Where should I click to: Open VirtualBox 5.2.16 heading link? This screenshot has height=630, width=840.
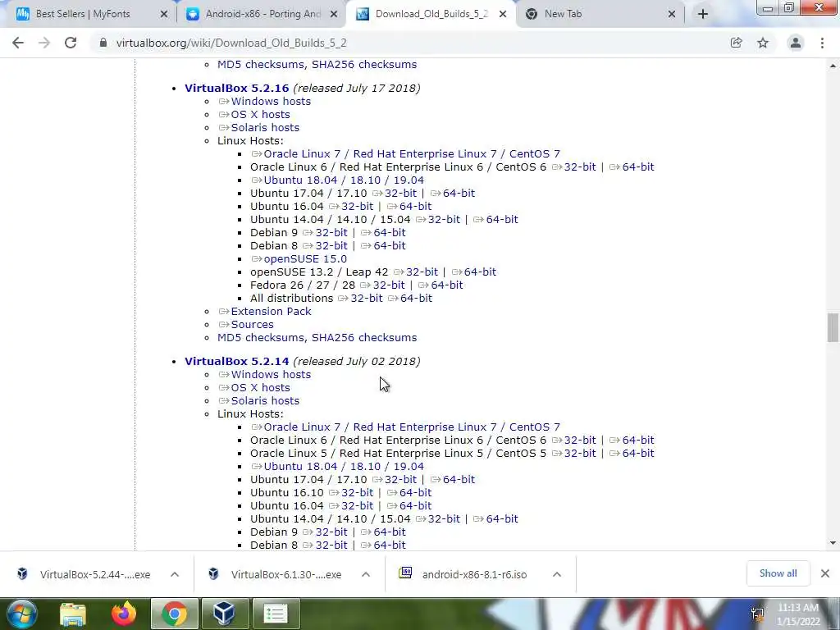click(x=237, y=88)
